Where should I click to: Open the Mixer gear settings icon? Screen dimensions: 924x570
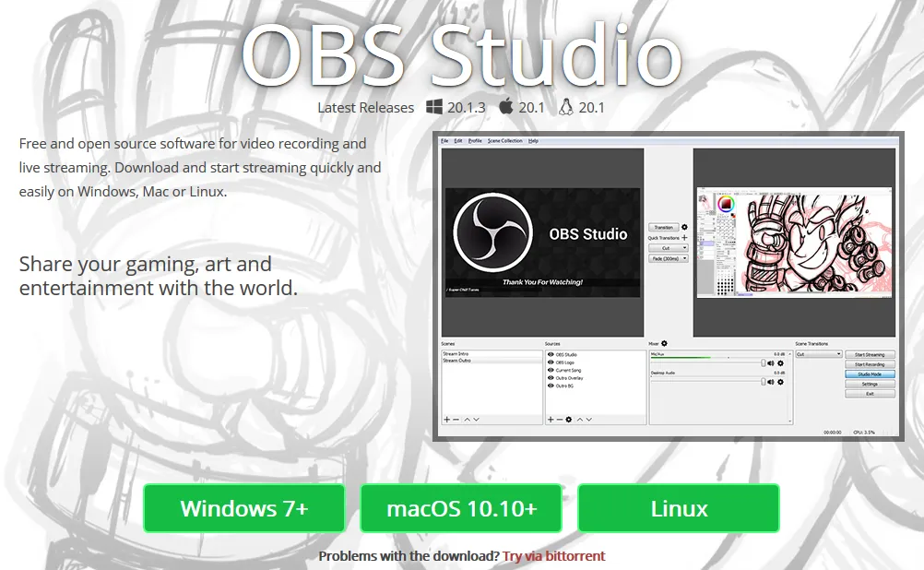[x=664, y=344]
